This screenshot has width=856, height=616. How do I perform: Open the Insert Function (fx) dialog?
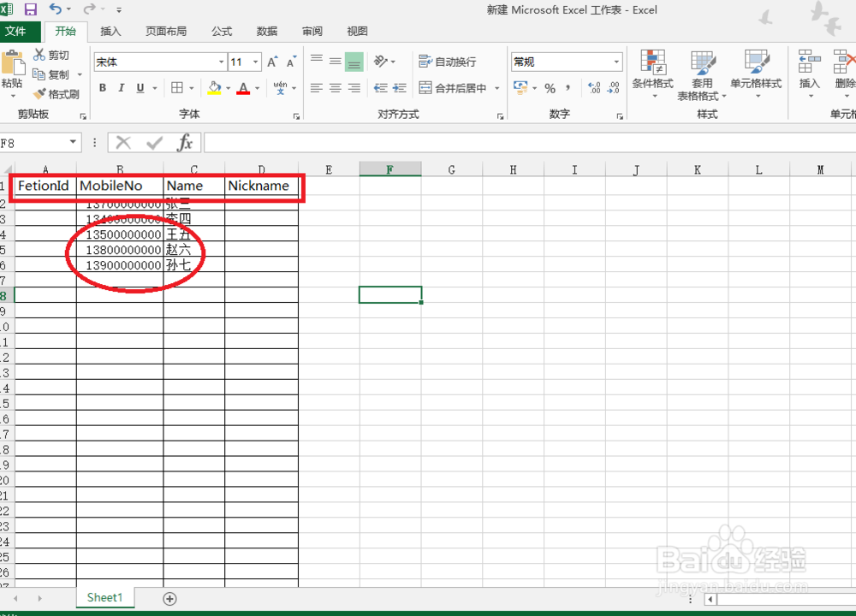click(x=185, y=143)
